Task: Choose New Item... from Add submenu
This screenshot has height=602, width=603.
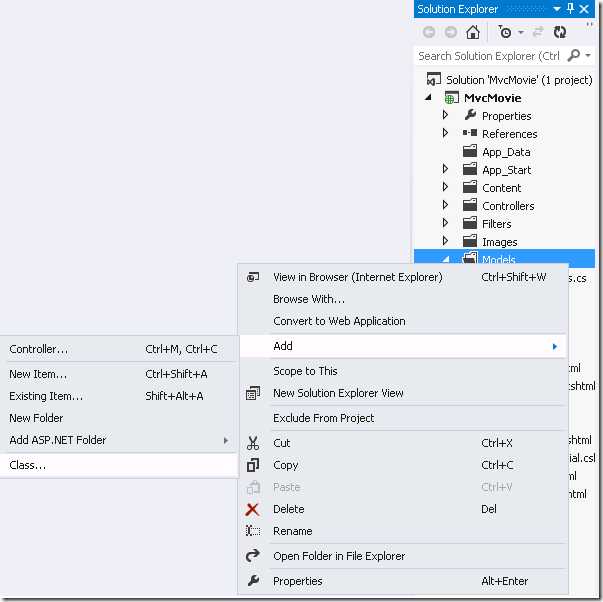Action: point(118,374)
